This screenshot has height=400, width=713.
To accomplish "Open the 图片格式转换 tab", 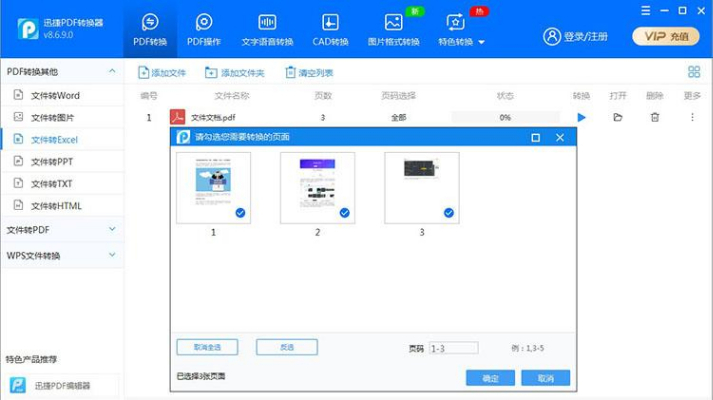I will 393,30.
